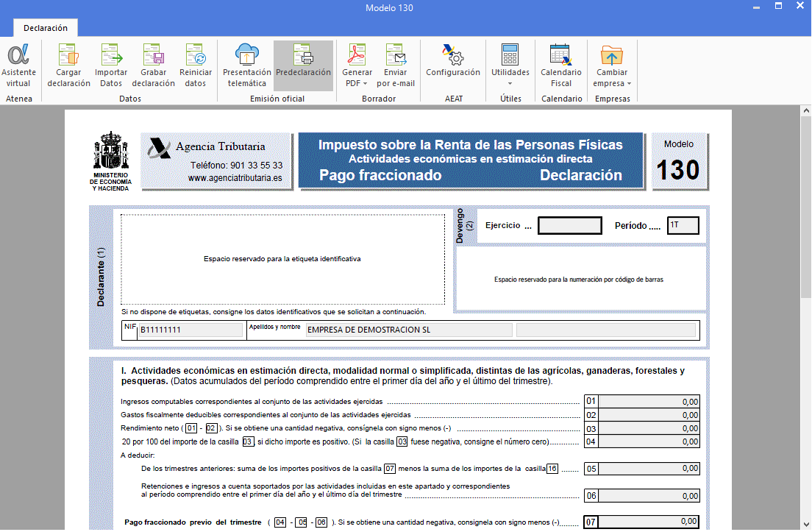Click the Reiniciar datos icon
The width and height of the screenshot is (812, 532).
(x=196, y=54)
